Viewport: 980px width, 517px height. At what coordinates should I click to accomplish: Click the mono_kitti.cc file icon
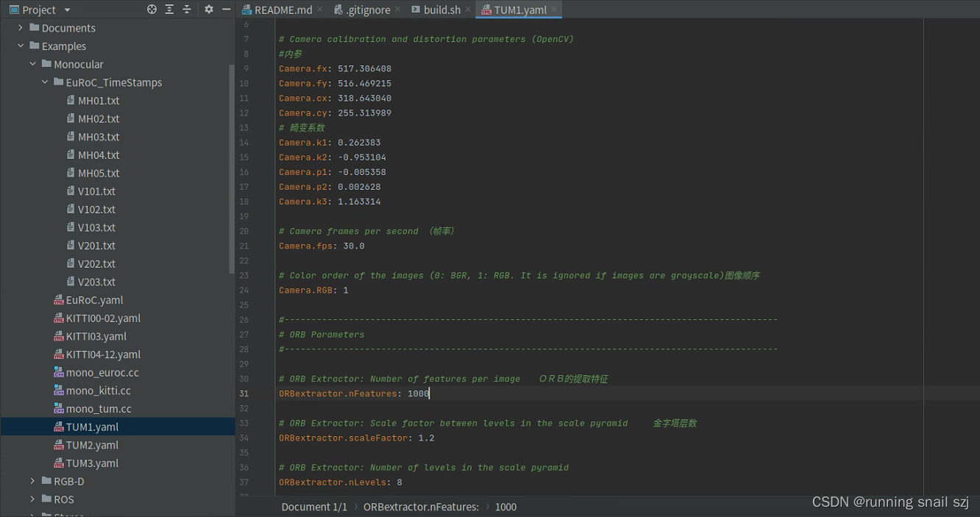tap(59, 391)
